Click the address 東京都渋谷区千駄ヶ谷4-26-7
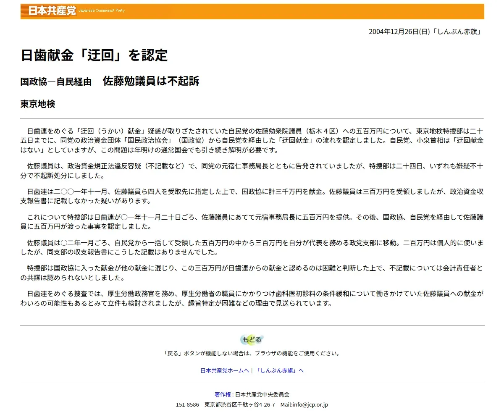 [x=240, y=405]
